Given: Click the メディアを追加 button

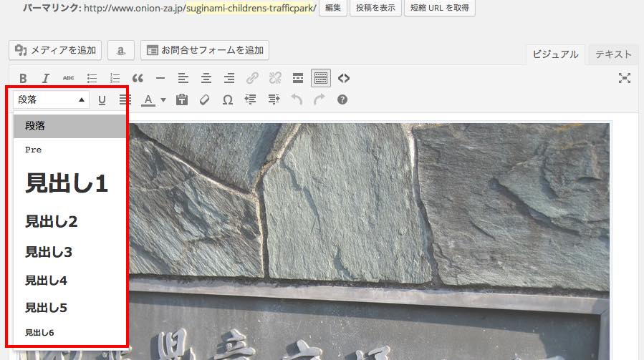Looking at the screenshot, I should 55,50.
